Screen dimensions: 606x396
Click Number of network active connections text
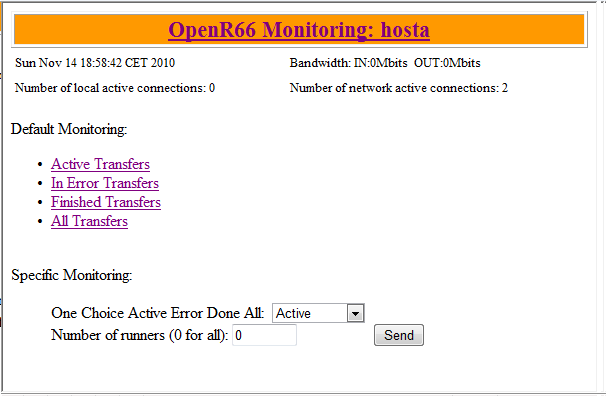tap(398, 88)
